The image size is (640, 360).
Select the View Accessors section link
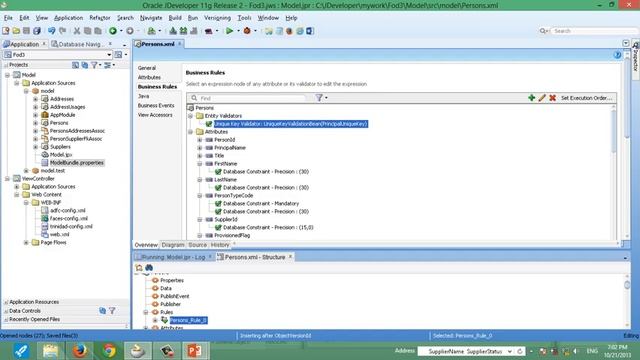pyautogui.click(x=155, y=115)
